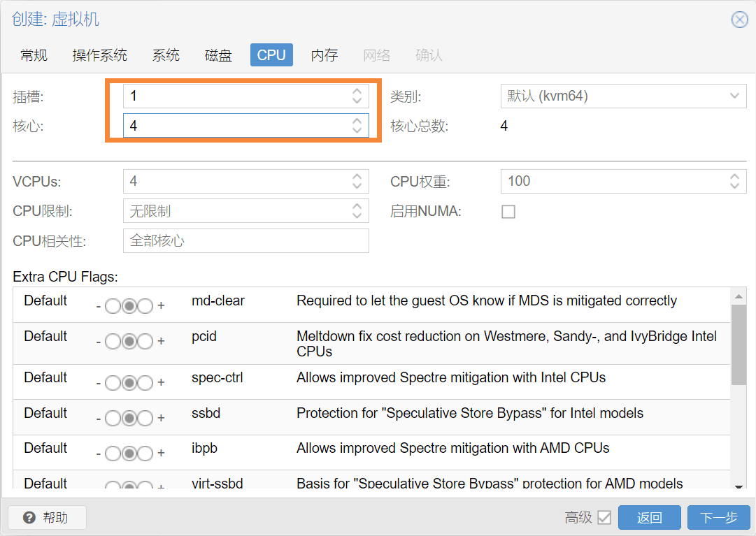Set spec-ctrl flag to on radio
The image size is (756, 536).
[145, 383]
